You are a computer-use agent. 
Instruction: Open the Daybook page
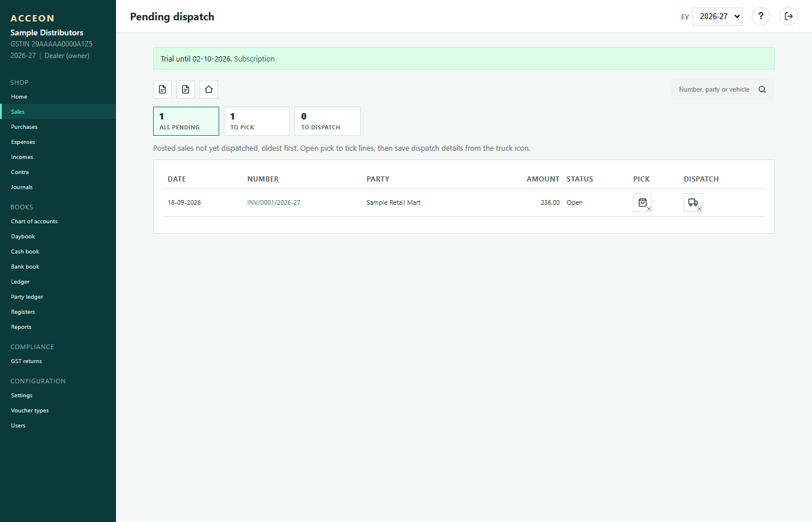pos(58,237)
